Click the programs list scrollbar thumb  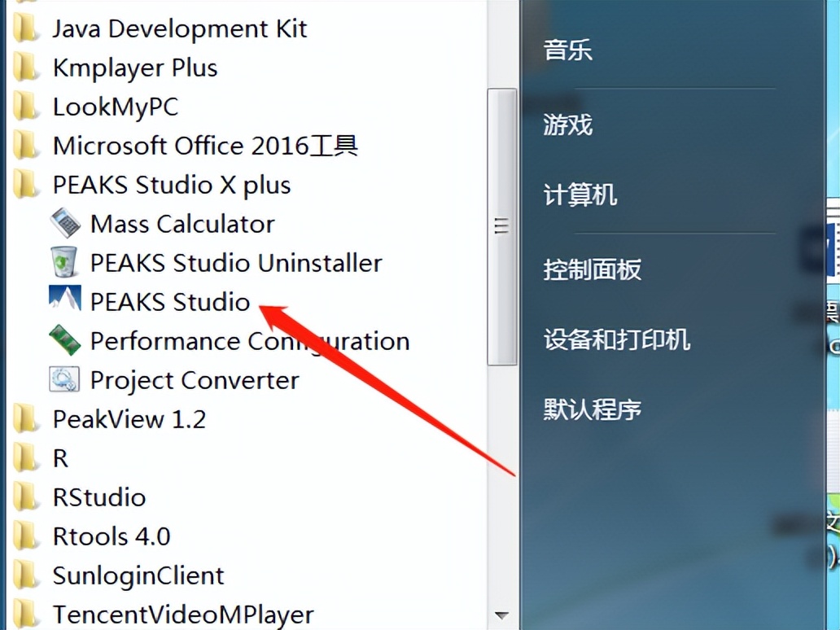coord(501,226)
